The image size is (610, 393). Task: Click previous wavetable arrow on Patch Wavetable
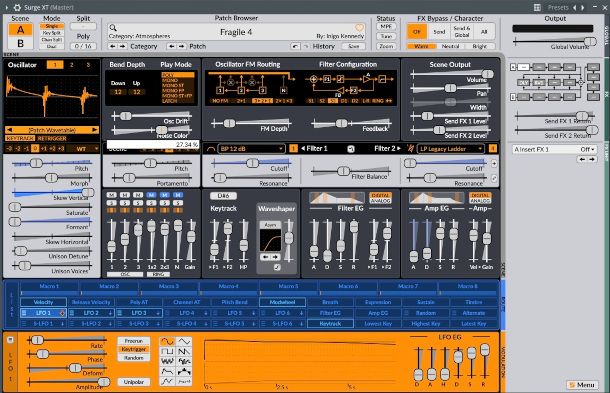10,130
